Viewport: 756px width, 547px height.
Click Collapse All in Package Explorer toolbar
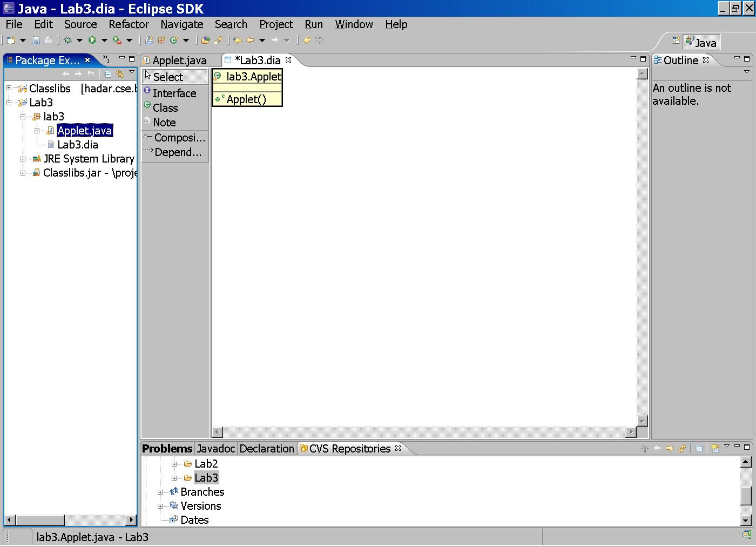click(108, 74)
